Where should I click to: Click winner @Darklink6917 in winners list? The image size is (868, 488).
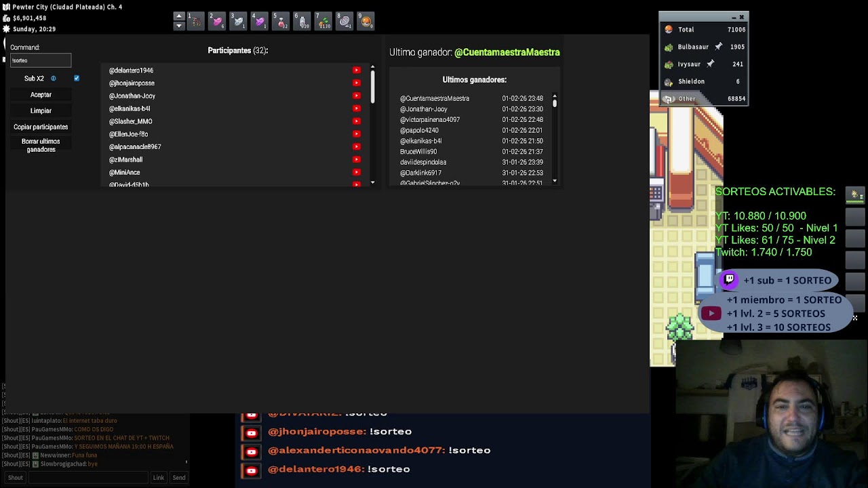[420, 173]
